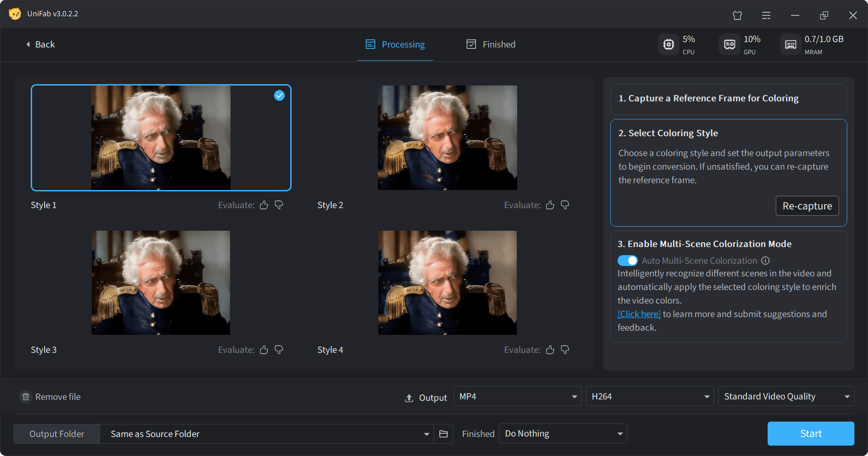Open the skin shirt icon in title bar
This screenshot has height=456, width=868.
[x=737, y=15]
